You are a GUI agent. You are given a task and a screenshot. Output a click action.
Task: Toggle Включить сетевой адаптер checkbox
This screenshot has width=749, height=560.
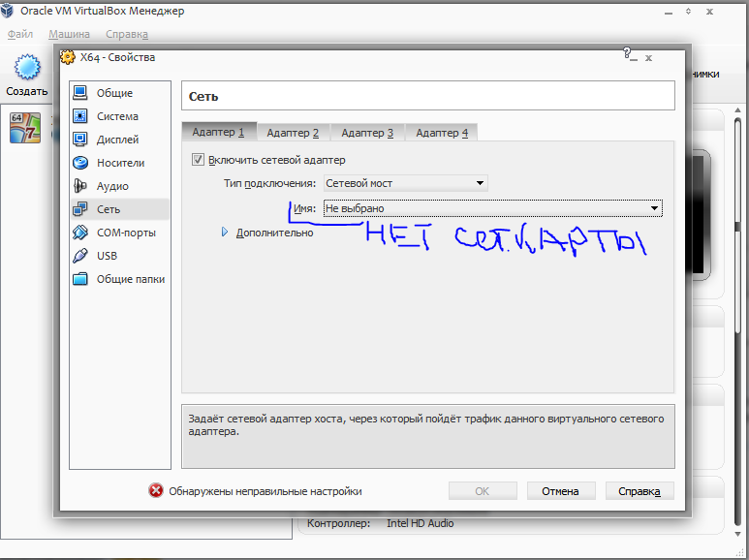[198, 160]
